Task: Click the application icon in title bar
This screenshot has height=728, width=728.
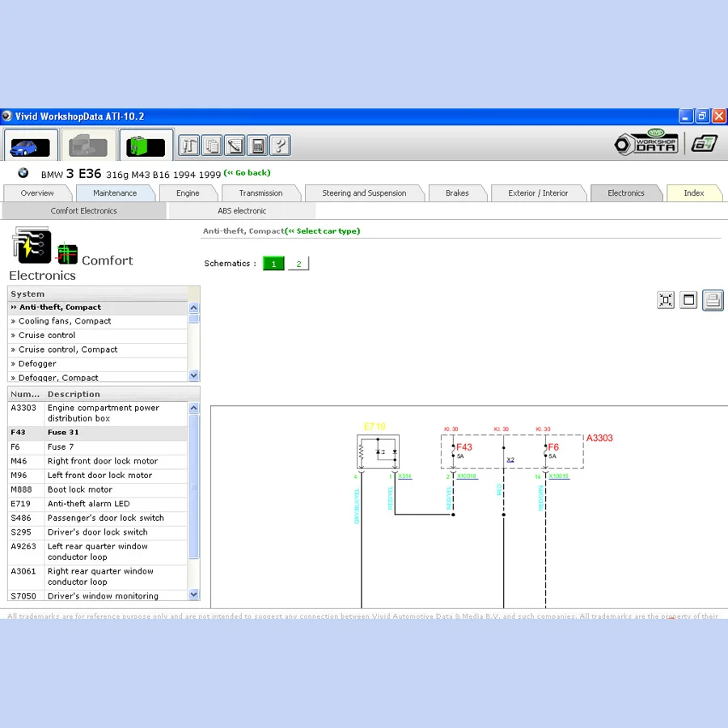Action: (6, 116)
